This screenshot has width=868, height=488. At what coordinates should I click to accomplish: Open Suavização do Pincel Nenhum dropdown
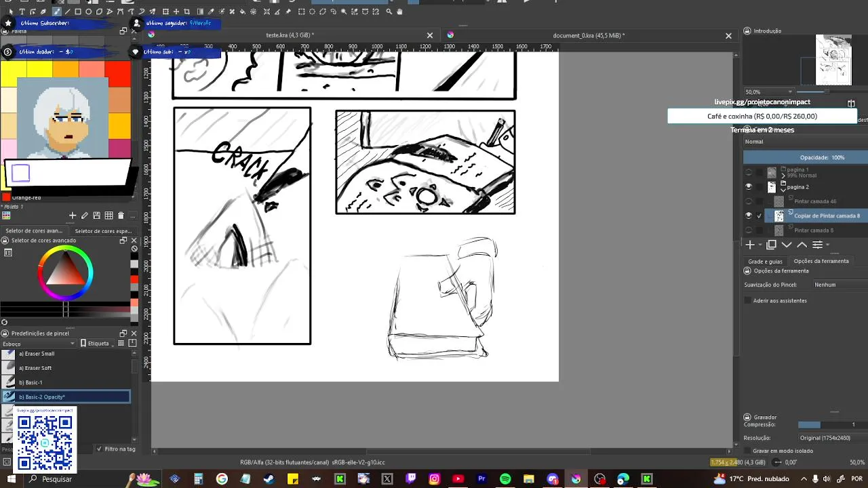(840, 285)
